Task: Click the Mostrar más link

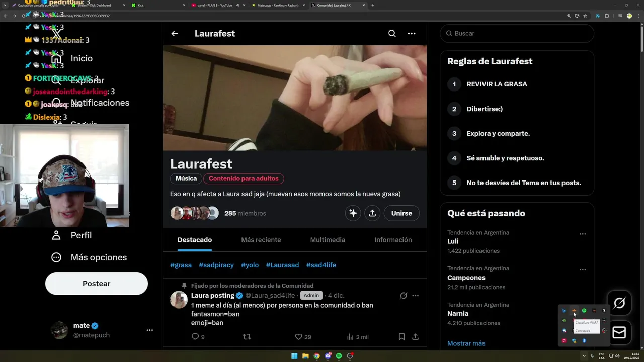Action: pyautogui.click(x=466, y=343)
